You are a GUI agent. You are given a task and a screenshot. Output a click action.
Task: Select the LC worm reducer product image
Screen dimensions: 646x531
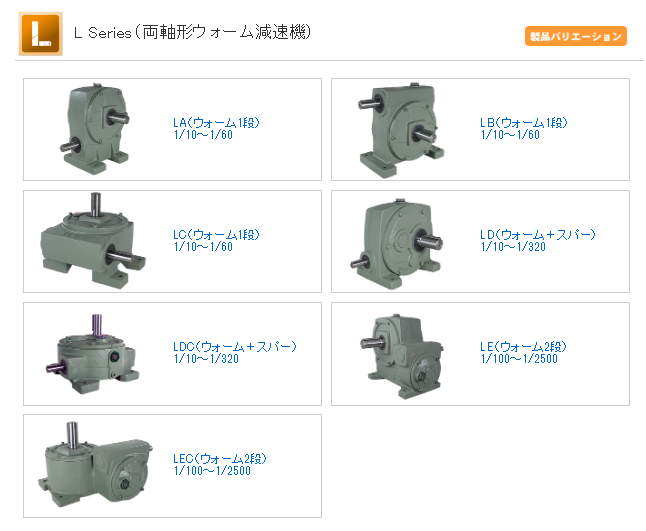pos(93,241)
